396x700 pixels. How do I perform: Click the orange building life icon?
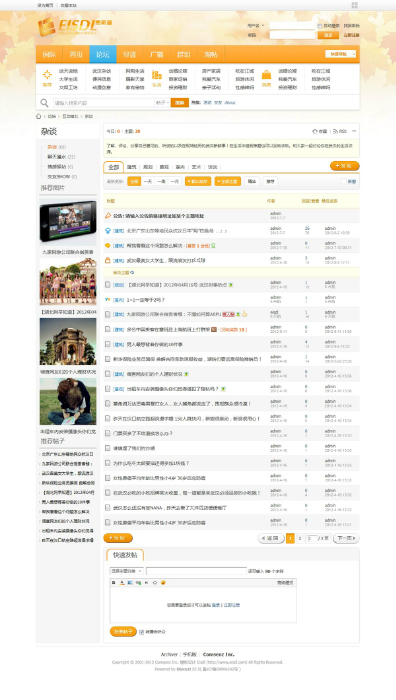pos(157,75)
